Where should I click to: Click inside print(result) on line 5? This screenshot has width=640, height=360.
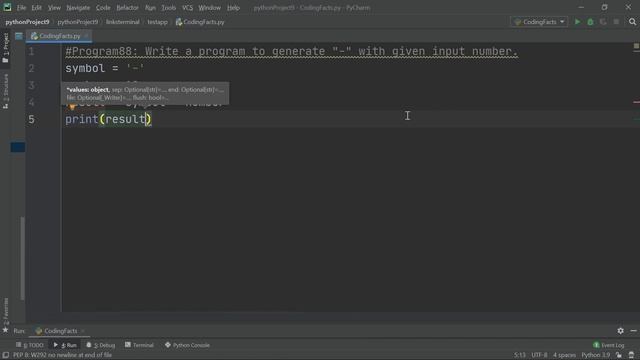[108, 119]
